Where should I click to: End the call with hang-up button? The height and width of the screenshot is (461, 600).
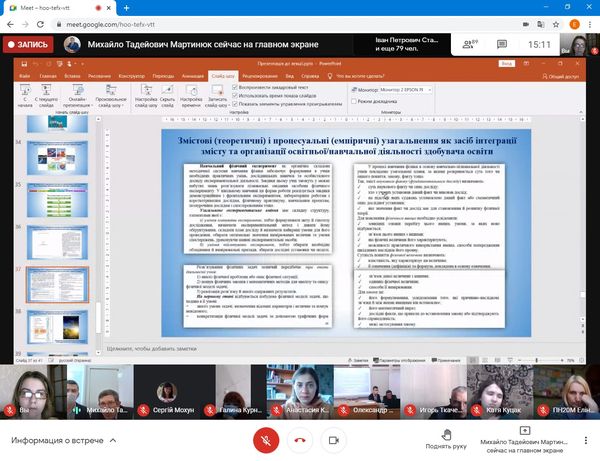tap(300, 439)
